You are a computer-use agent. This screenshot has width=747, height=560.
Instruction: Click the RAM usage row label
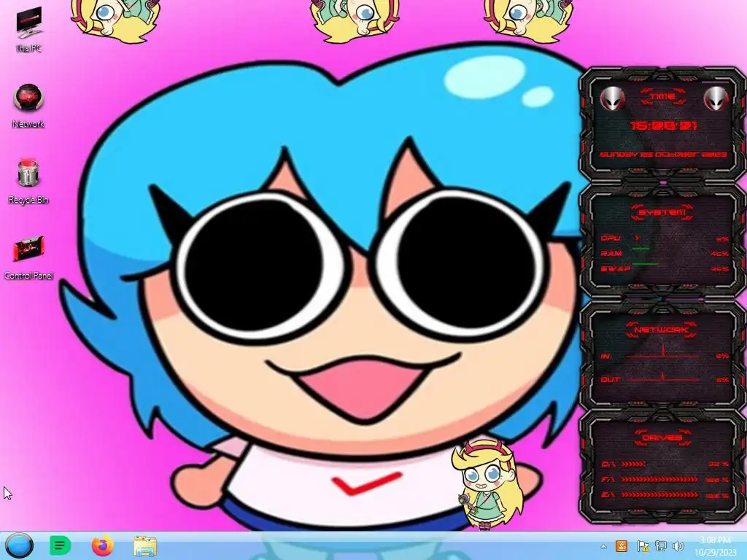tap(611, 253)
